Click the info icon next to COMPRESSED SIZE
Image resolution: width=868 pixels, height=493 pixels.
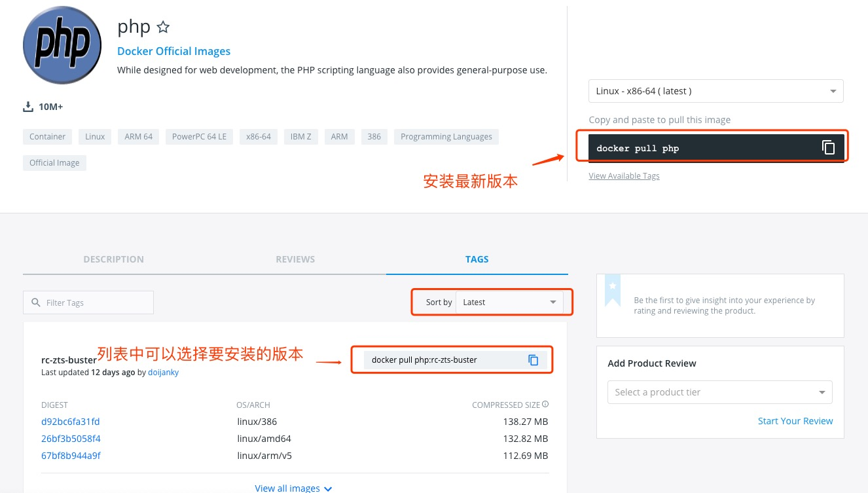545,404
